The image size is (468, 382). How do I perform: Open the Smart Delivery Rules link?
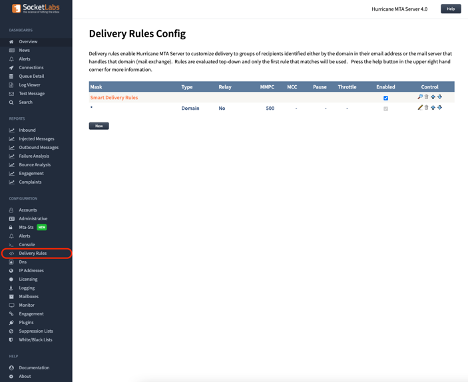[114, 98]
